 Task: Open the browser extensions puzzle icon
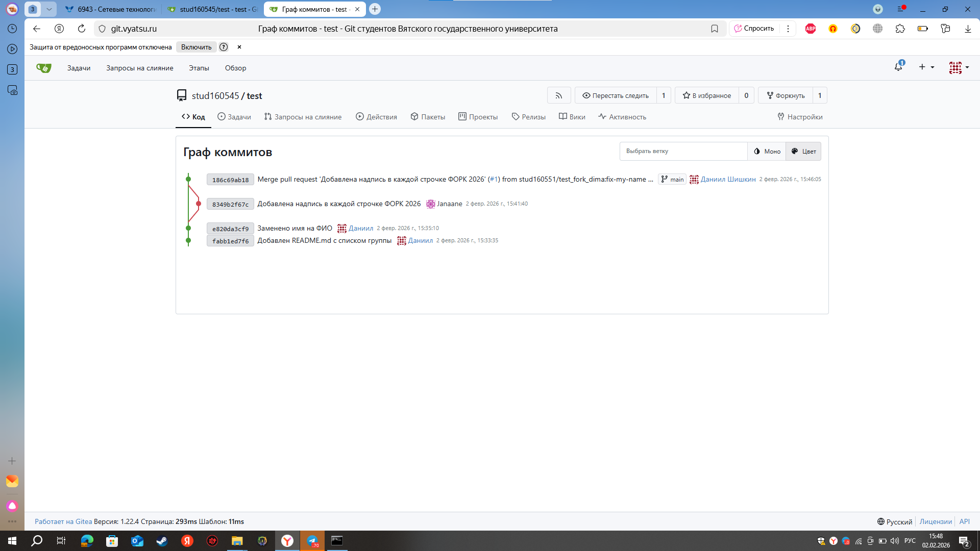click(900, 29)
